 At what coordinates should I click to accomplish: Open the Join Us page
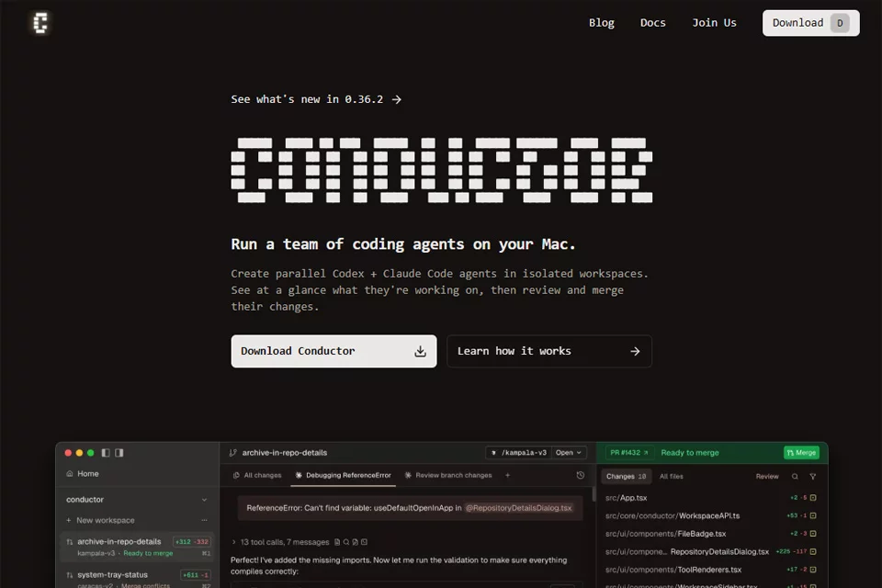(x=714, y=23)
